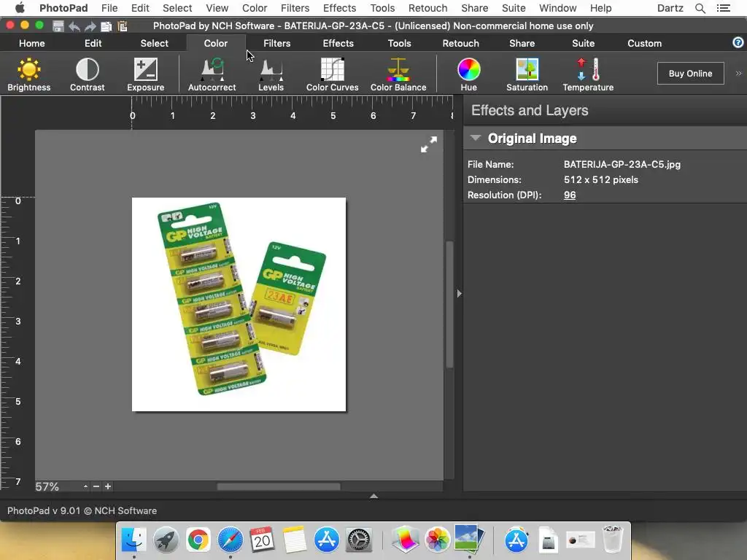Launch Safari from the Dock
The width and height of the screenshot is (747, 560).
(x=230, y=540)
